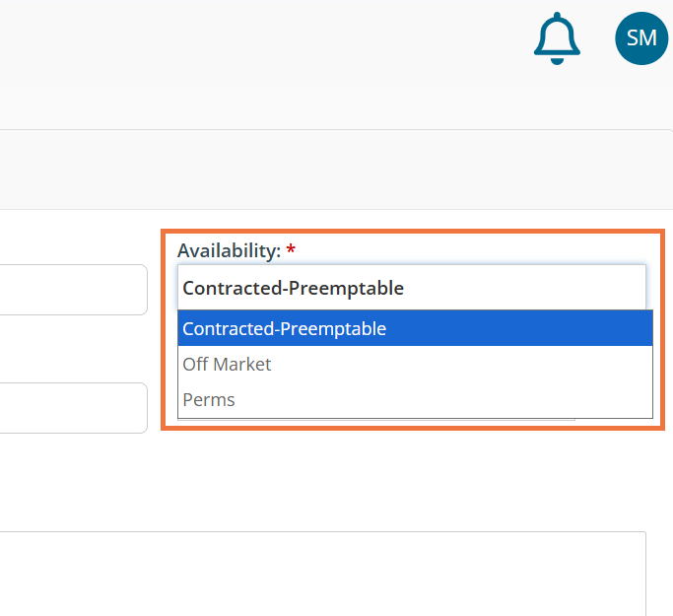Click the selected Contracted-Preemptable text in field
This screenshot has height=616, width=673.
tap(293, 288)
